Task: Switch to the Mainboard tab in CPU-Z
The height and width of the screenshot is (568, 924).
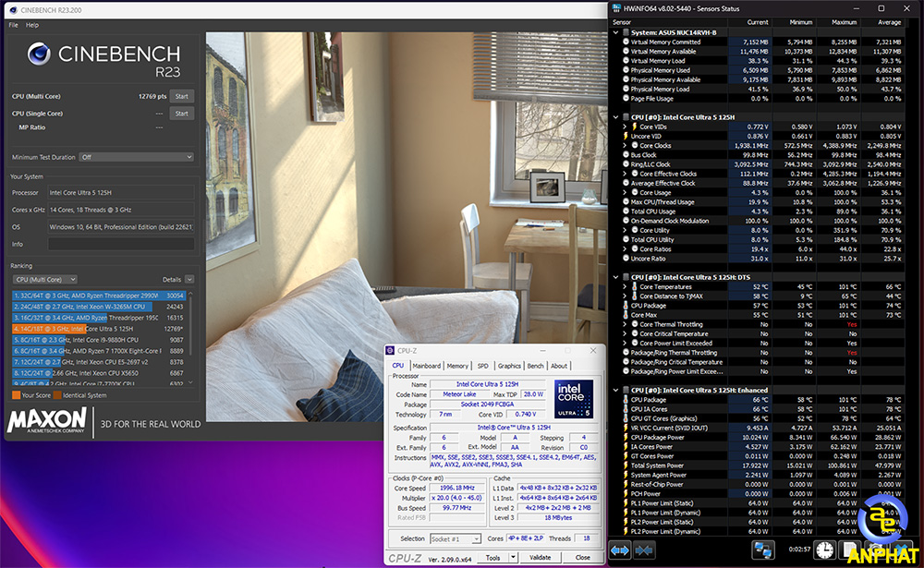Action: pos(427,366)
